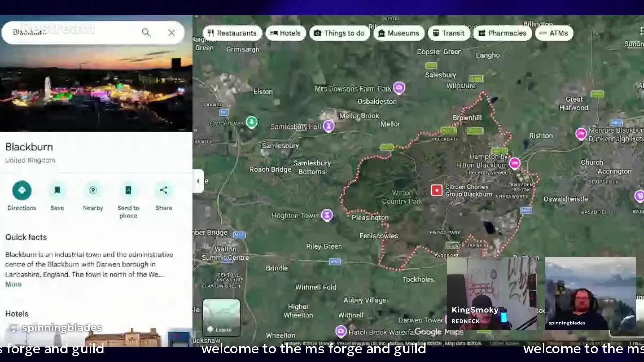Filter map by Museums
This screenshot has width=644, height=362.
click(398, 33)
